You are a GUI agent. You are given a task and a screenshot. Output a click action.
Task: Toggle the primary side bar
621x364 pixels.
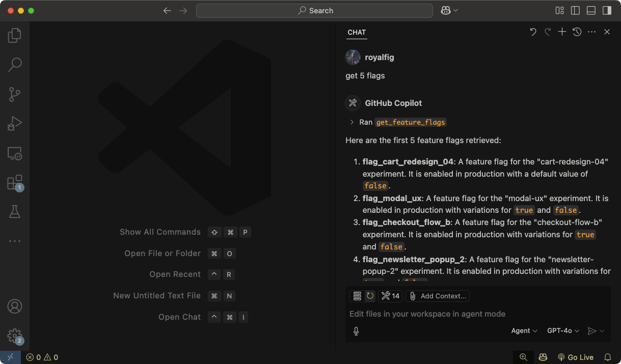[576, 11]
